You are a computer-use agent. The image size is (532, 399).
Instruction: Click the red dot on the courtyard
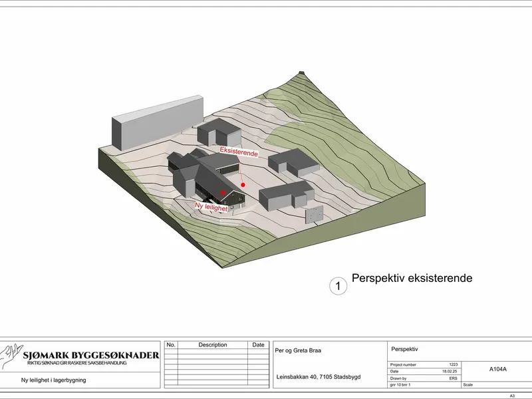coord(243,185)
